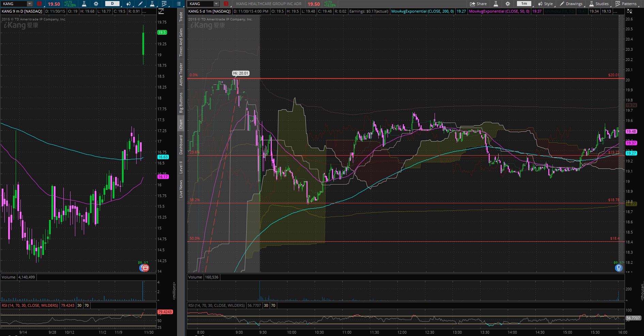Expand ellipsis in left chart data row
The height and width of the screenshot is (336, 644).
[x=144, y=11]
